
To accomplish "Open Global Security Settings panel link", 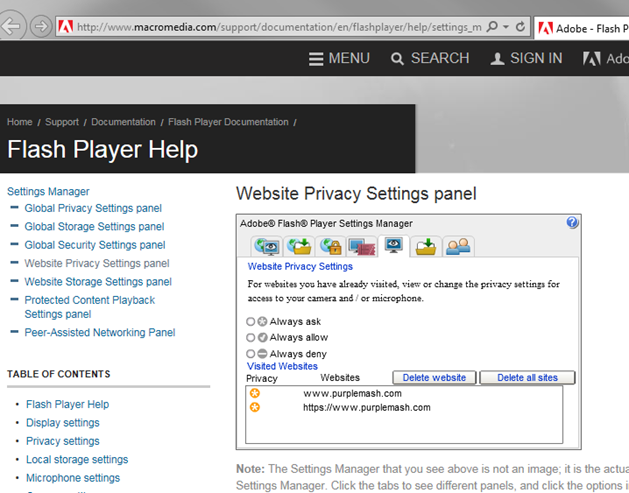I will [95, 245].
